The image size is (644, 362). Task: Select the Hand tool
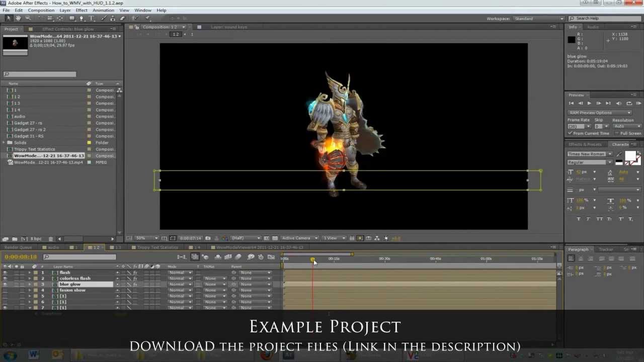pyautogui.click(x=18, y=19)
